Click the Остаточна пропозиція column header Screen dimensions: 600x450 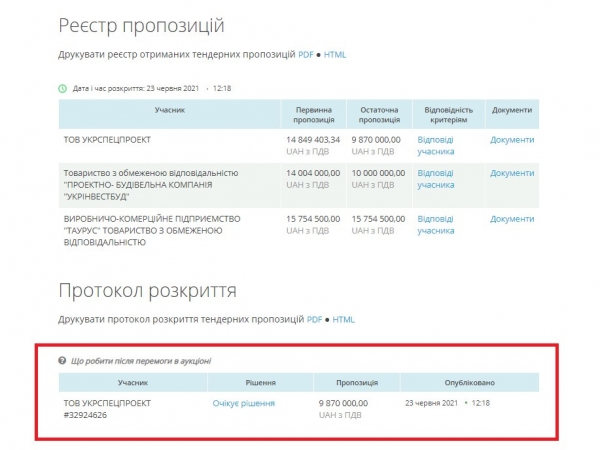[x=377, y=114]
